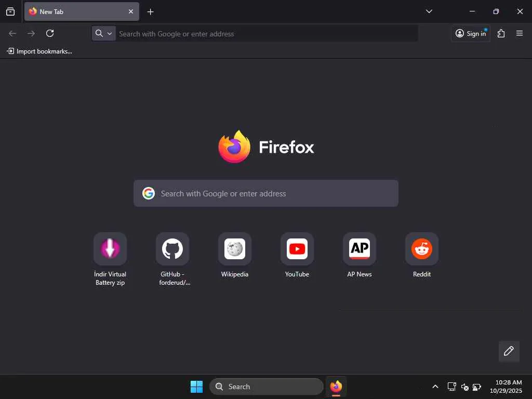Open the application hamburger menu
This screenshot has height=399, width=532.
coord(520,33)
